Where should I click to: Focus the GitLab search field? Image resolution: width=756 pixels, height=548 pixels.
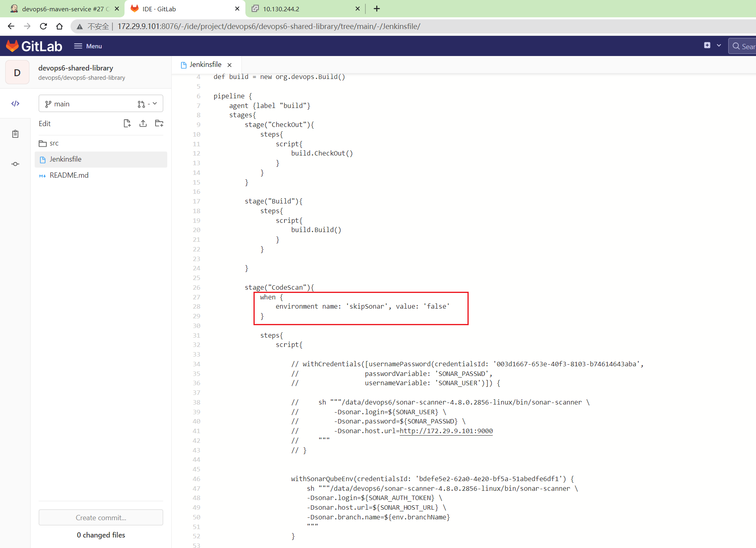pos(743,46)
